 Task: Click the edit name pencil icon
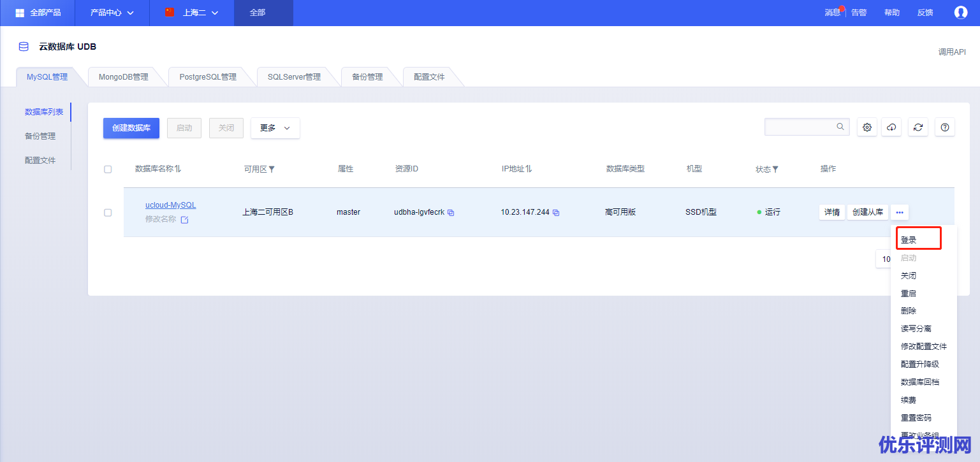point(185,220)
